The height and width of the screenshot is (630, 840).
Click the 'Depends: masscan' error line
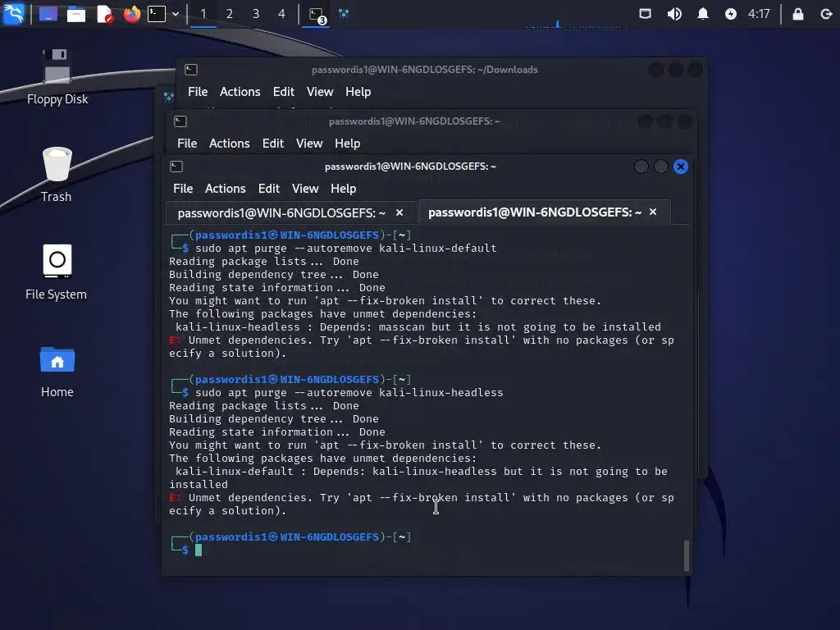418,326
